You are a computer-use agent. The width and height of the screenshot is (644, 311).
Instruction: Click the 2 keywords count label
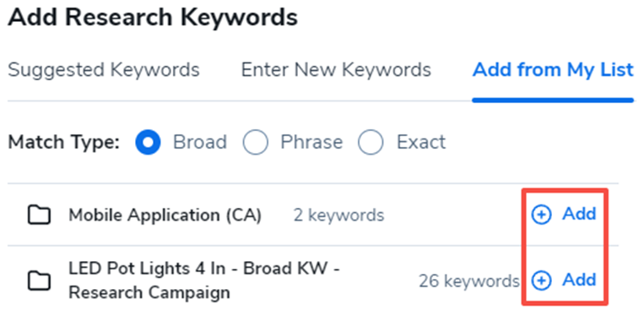pos(338,216)
